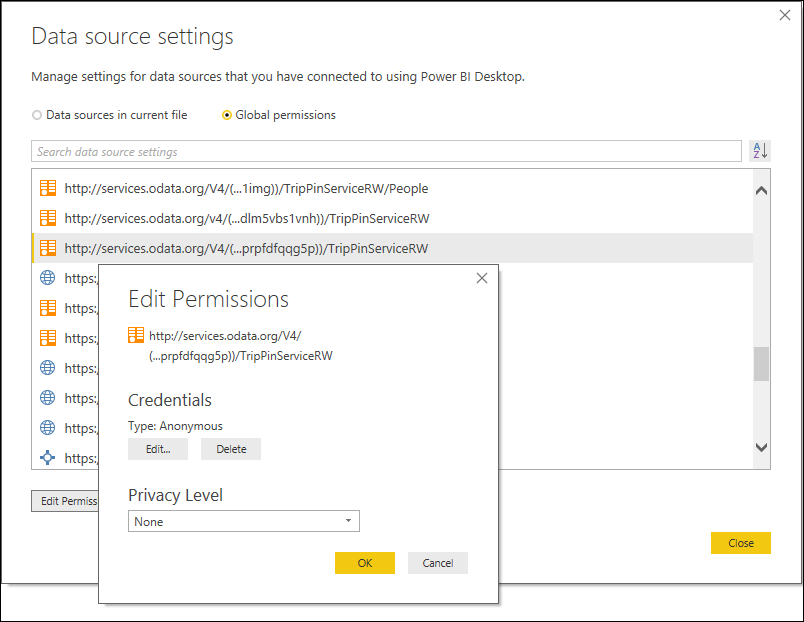Viewport: 804px width, 622px height.
Task: Click the highlighted prpfdfqqg5p source's table icon
Action: pyautogui.click(x=47, y=248)
